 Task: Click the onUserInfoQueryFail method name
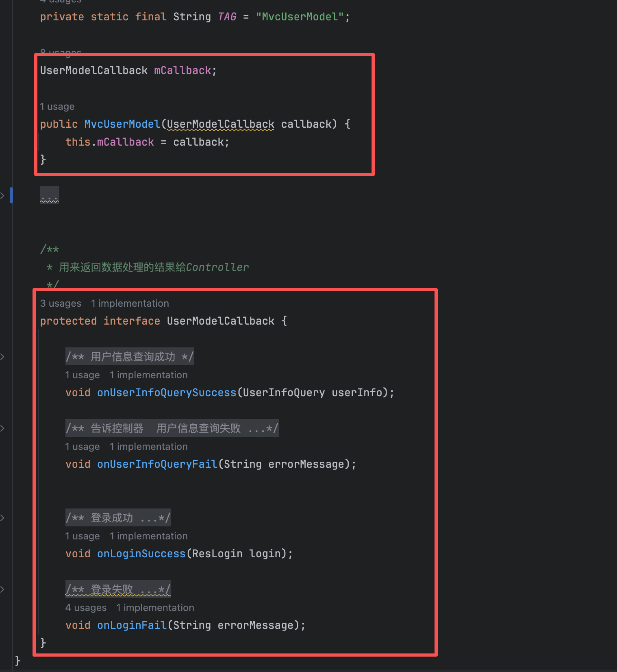(157, 464)
